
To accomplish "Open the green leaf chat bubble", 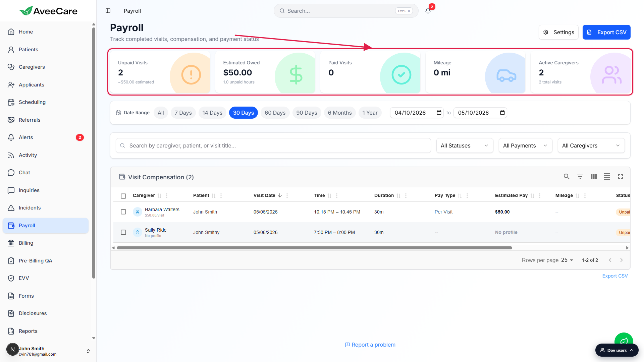I will (x=624, y=340).
